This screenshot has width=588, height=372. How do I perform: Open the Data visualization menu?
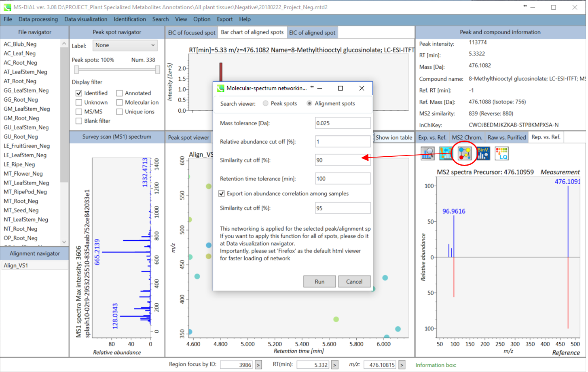pos(86,19)
